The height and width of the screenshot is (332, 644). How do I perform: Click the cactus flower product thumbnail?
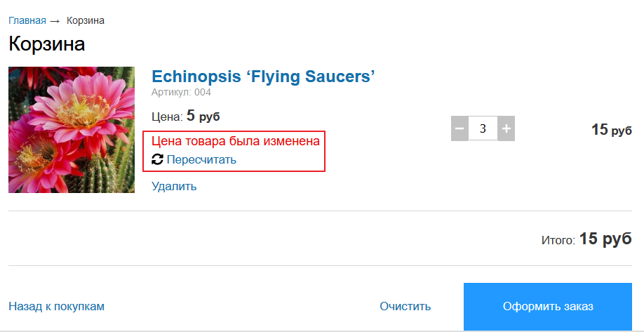click(x=72, y=130)
